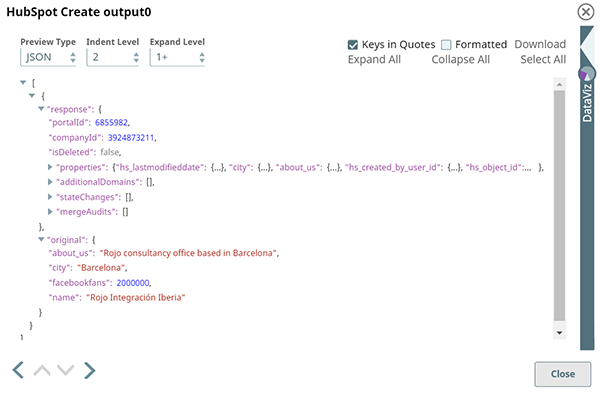600x394 pixels.
Task: Click Expand All
Action: click(x=374, y=60)
